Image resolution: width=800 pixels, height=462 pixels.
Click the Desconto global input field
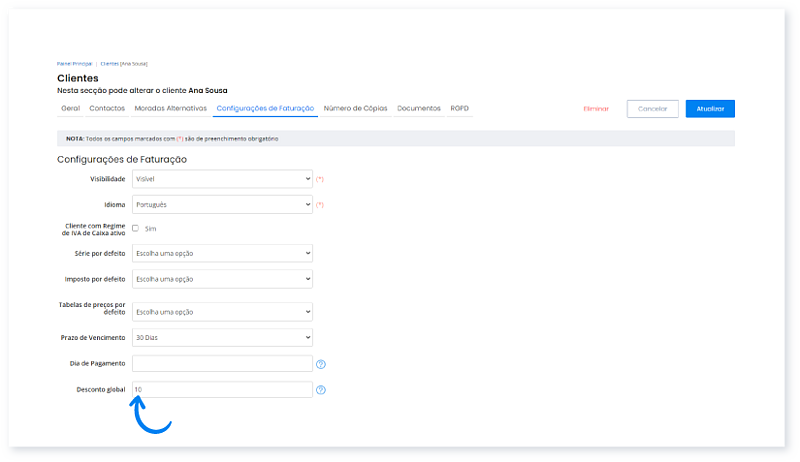pos(222,389)
